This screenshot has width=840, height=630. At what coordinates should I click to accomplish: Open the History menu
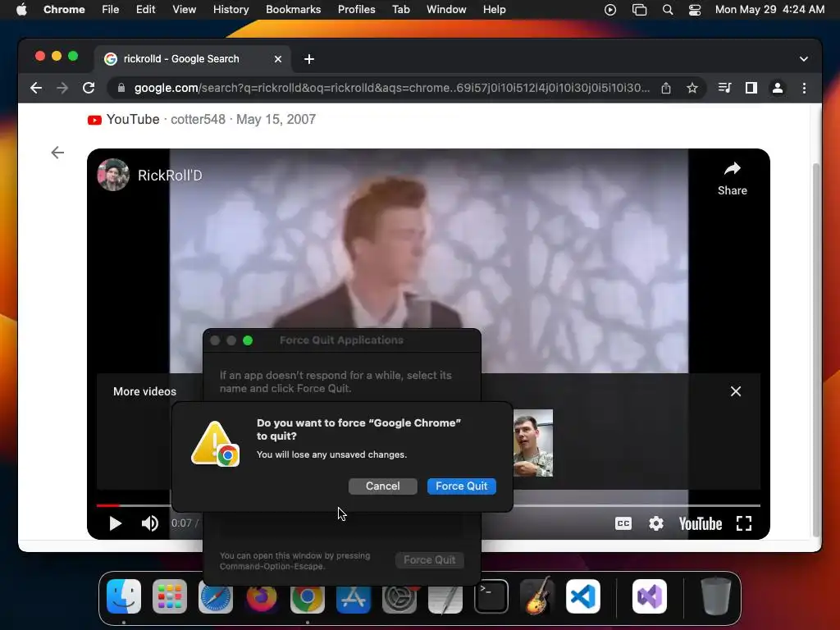click(231, 10)
